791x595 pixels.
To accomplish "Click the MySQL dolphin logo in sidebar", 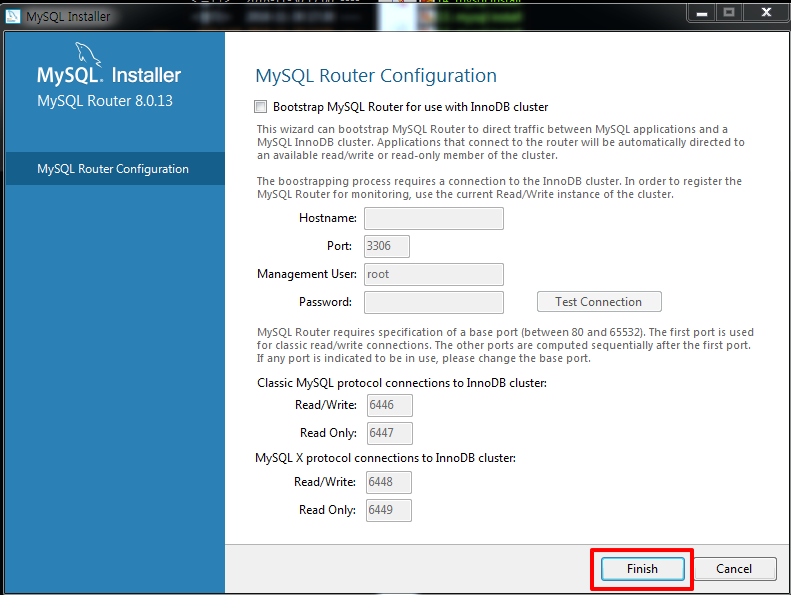I will point(87,55).
